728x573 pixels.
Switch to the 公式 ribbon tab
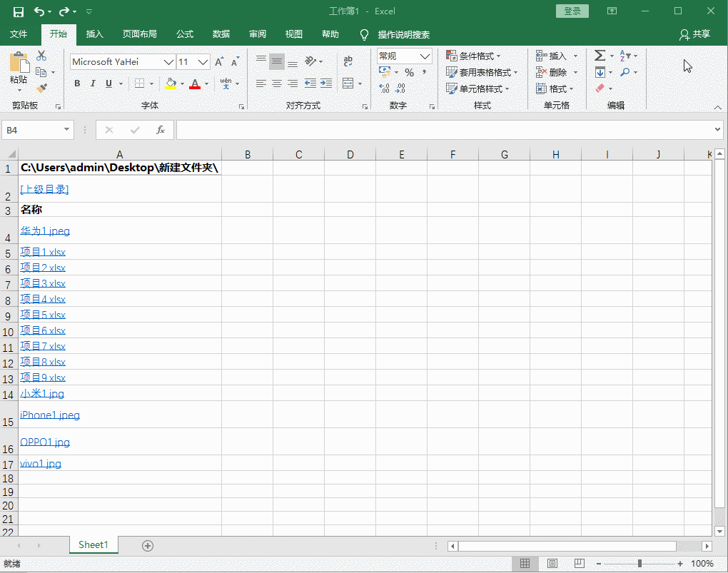pos(185,34)
